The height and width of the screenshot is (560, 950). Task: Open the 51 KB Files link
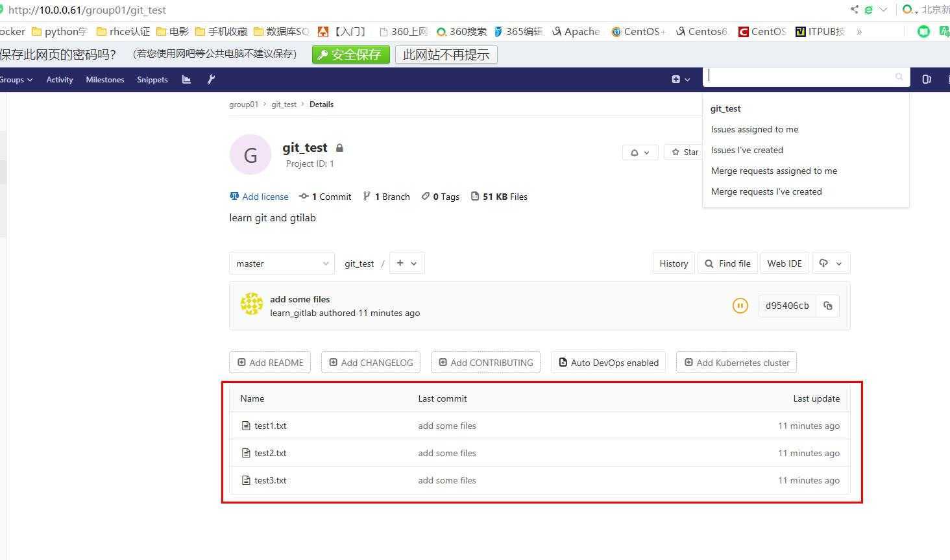499,197
